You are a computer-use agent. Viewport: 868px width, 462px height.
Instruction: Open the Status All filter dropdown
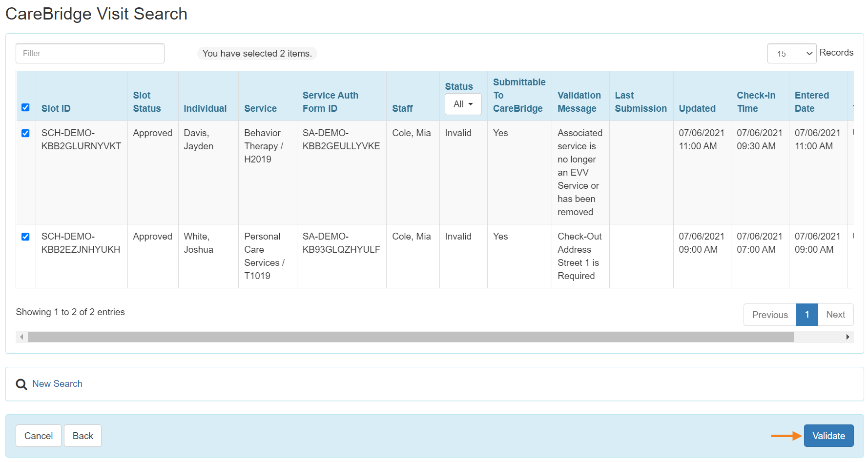(x=463, y=104)
